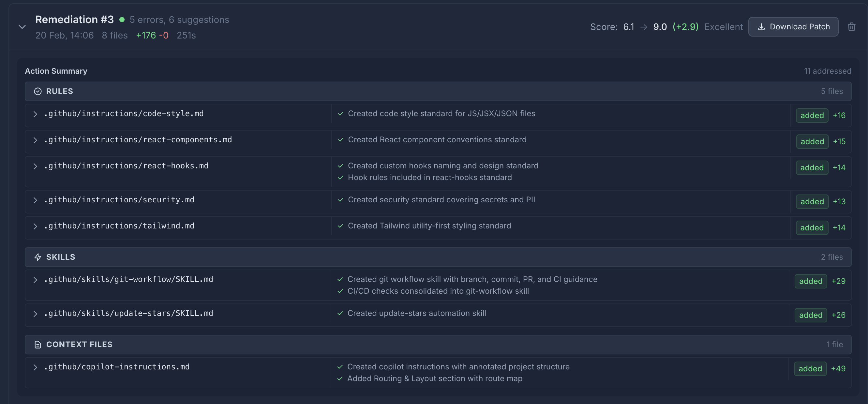This screenshot has width=868, height=404.
Task: Expand the code-style.md file row
Action: tap(36, 114)
